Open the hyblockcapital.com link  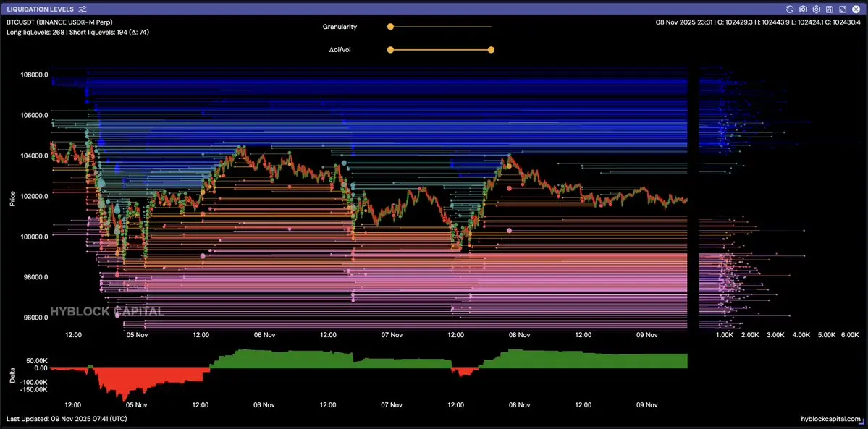pyautogui.click(x=831, y=419)
